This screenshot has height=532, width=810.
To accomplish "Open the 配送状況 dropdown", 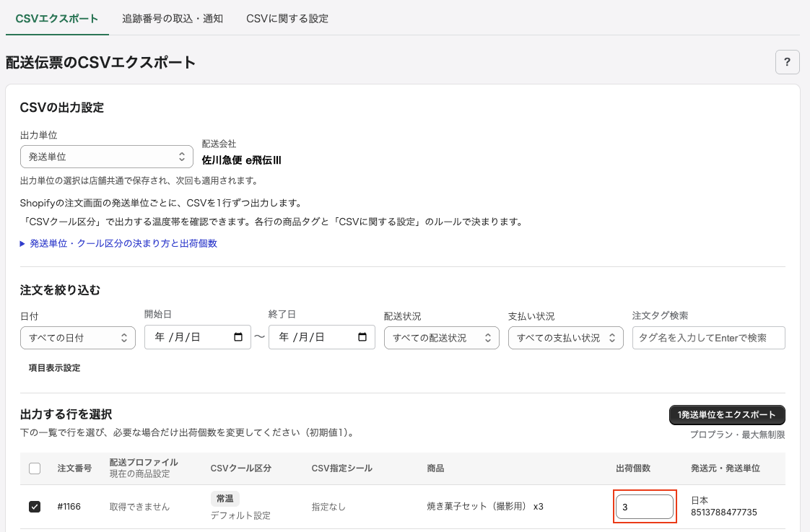I will (442, 338).
